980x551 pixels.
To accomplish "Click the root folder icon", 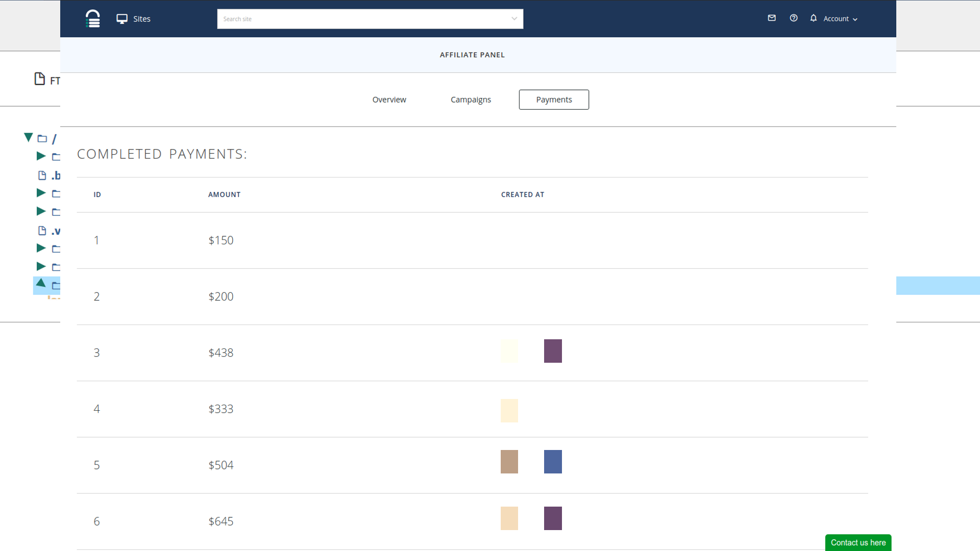I will pyautogui.click(x=42, y=138).
